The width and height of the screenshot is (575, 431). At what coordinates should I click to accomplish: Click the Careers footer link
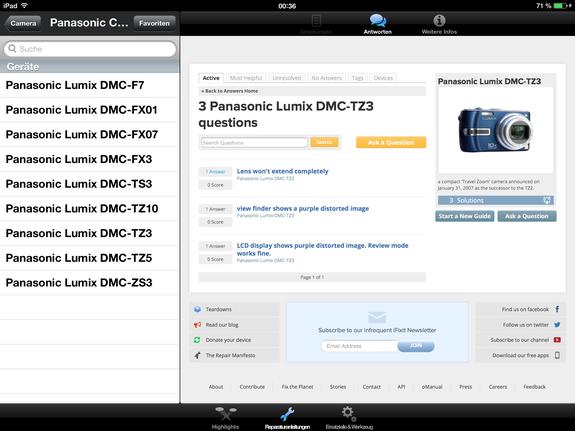point(498,387)
